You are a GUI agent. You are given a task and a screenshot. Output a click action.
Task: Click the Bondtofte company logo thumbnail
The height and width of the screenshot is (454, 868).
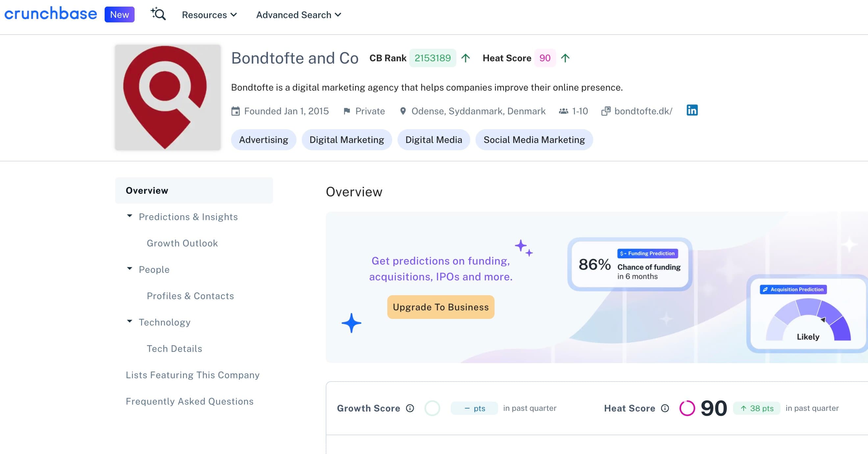167,98
